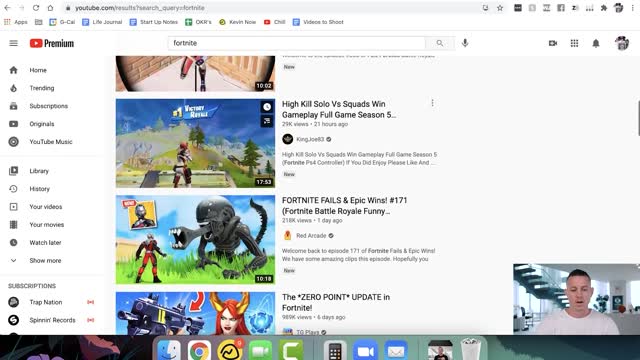Screen dimensions: 640x360
Task: Open three-dot menu for High Kill Solo video
Action: (x=432, y=103)
